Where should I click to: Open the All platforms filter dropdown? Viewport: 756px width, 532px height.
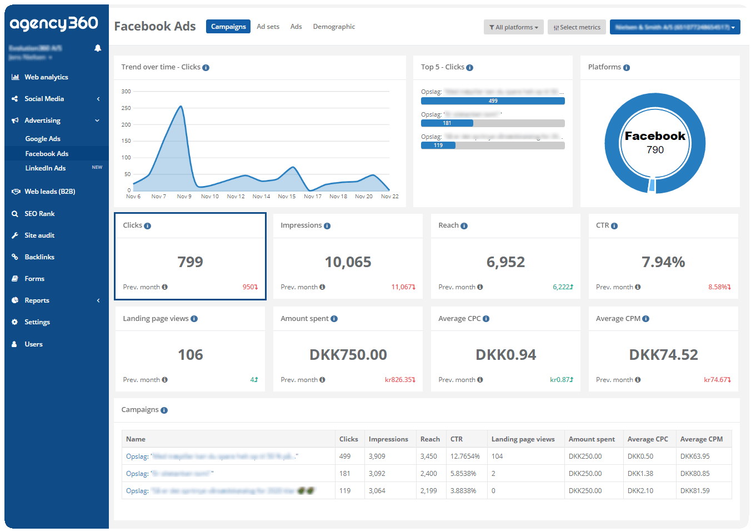pos(514,27)
